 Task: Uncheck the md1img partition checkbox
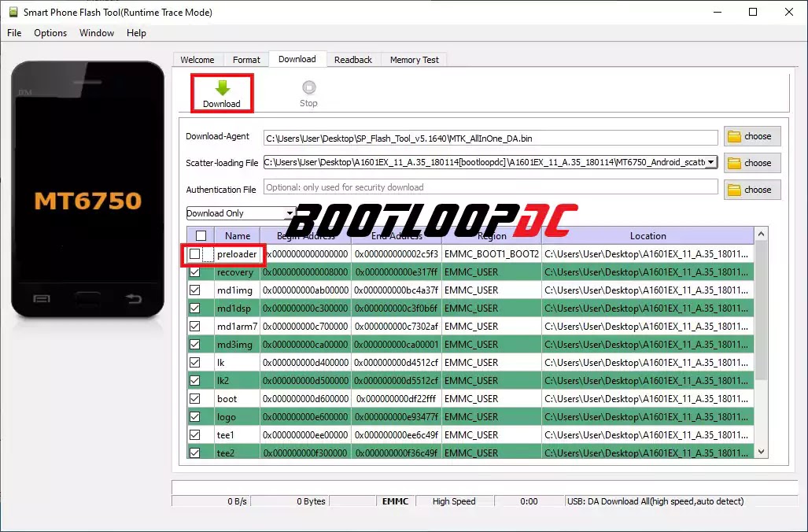coord(195,290)
